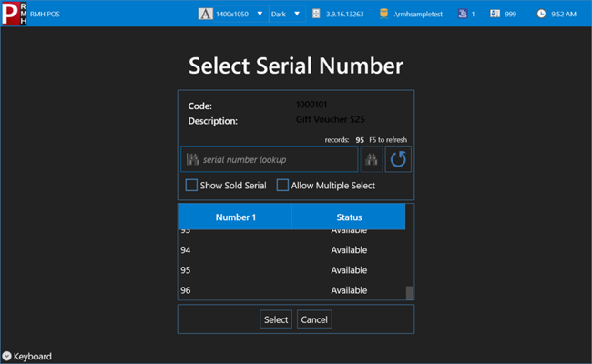Screen dimensions: 592x364
Task: Sort by Status column header
Action: click(x=349, y=217)
